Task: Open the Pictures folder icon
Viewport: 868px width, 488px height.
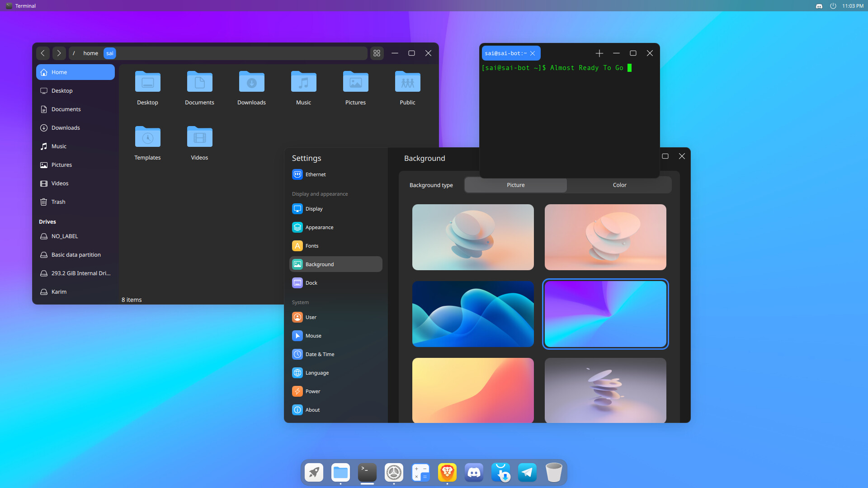Action: tap(355, 82)
